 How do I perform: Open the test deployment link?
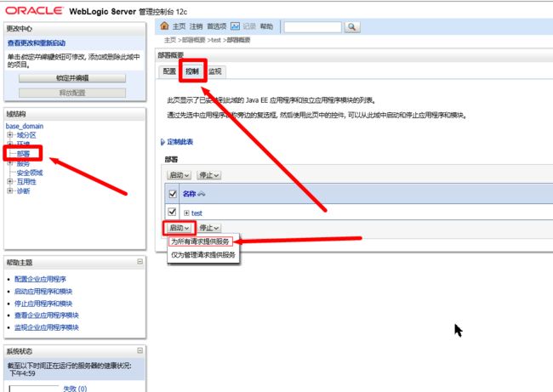[197, 213]
